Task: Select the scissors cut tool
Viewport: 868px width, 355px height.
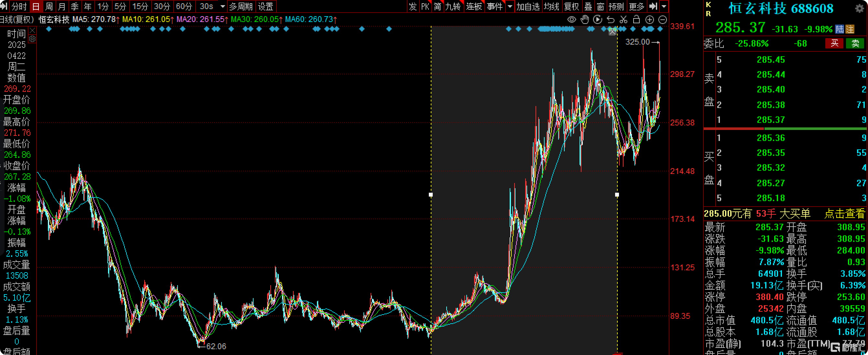Action: (x=624, y=19)
